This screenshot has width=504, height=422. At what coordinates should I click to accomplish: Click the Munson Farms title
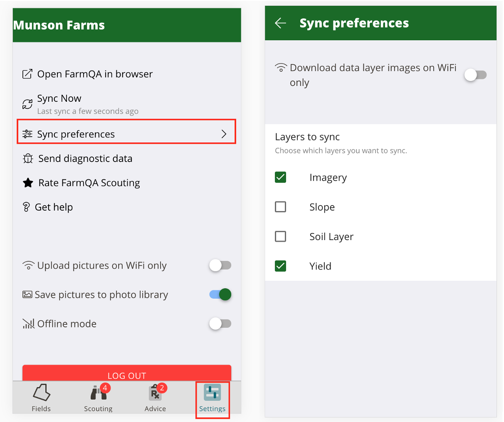(59, 25)
